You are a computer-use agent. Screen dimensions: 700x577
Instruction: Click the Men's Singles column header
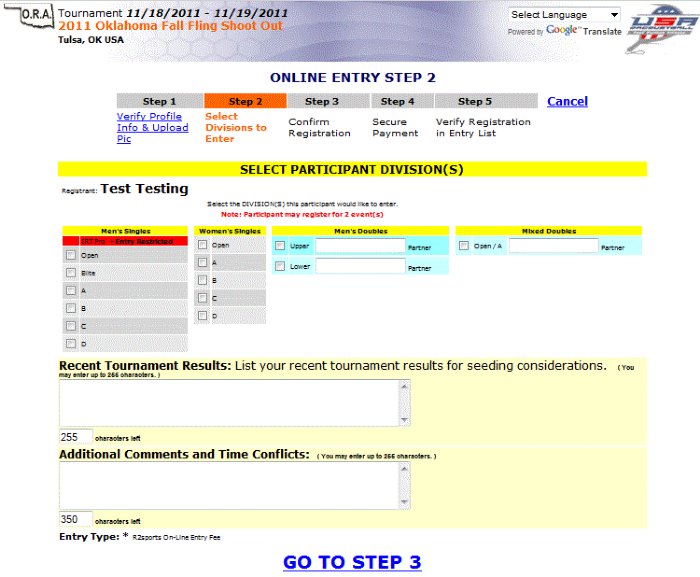[125, 231]
